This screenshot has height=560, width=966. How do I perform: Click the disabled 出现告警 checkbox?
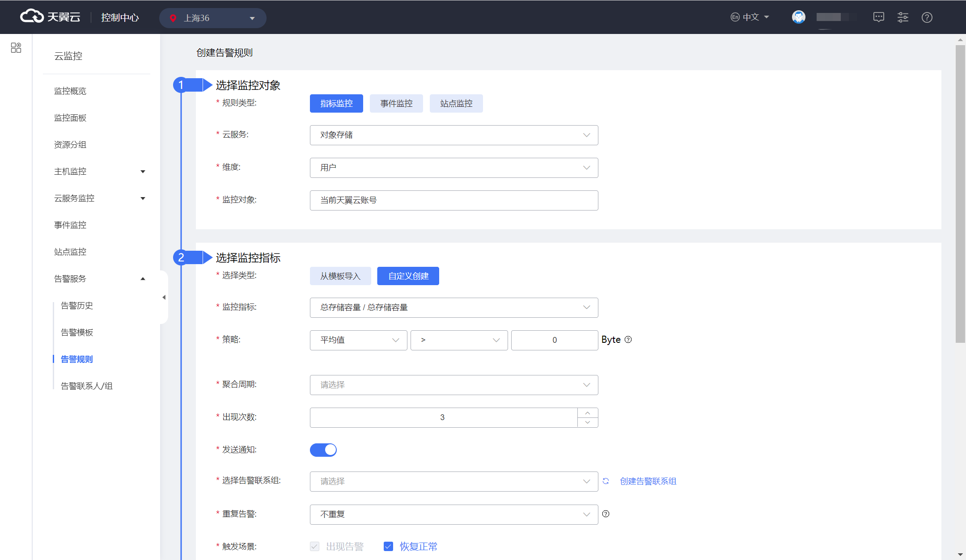315,546
